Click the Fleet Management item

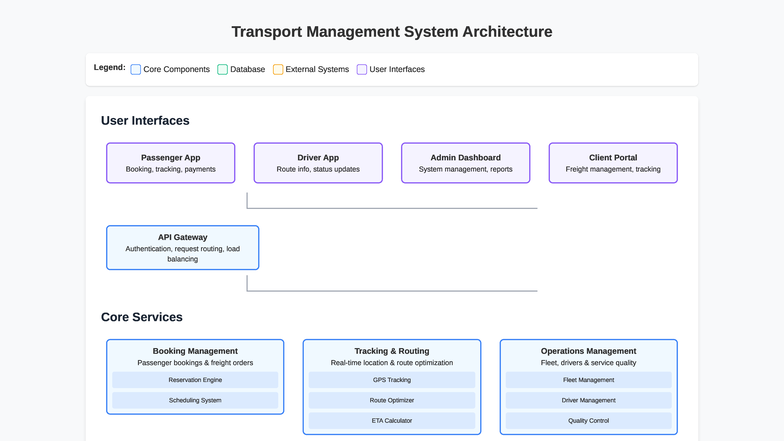tap(588, 380)
